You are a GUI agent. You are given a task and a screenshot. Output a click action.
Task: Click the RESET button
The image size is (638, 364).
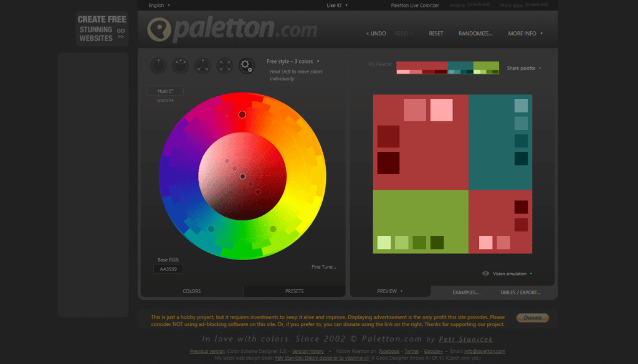[436, 34]
